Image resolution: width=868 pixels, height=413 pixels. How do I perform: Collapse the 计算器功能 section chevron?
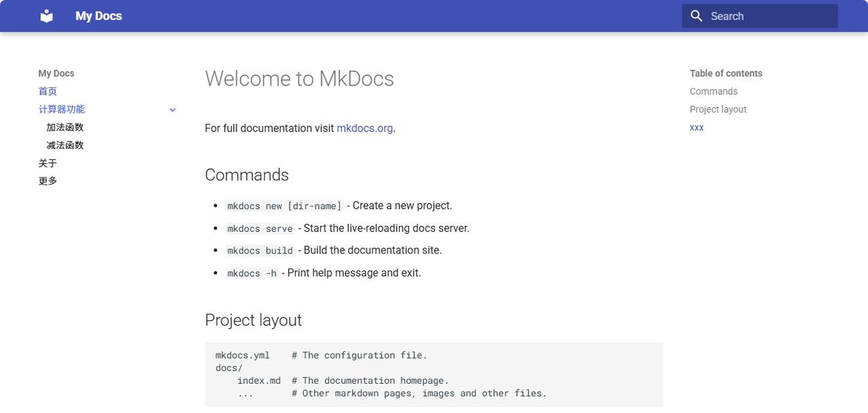172,110
